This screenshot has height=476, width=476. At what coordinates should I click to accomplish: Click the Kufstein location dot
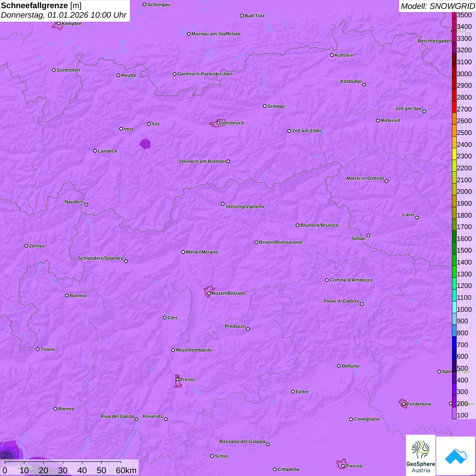tap(332, 55)
